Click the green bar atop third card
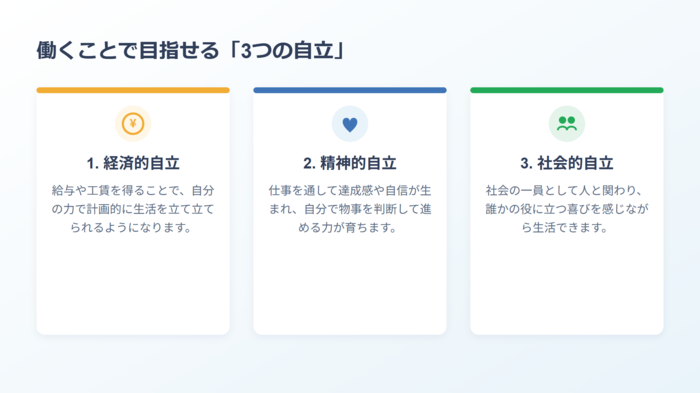The width and height of the screenshot is (700, 393). pyautogui.click(x=567, y=90)
